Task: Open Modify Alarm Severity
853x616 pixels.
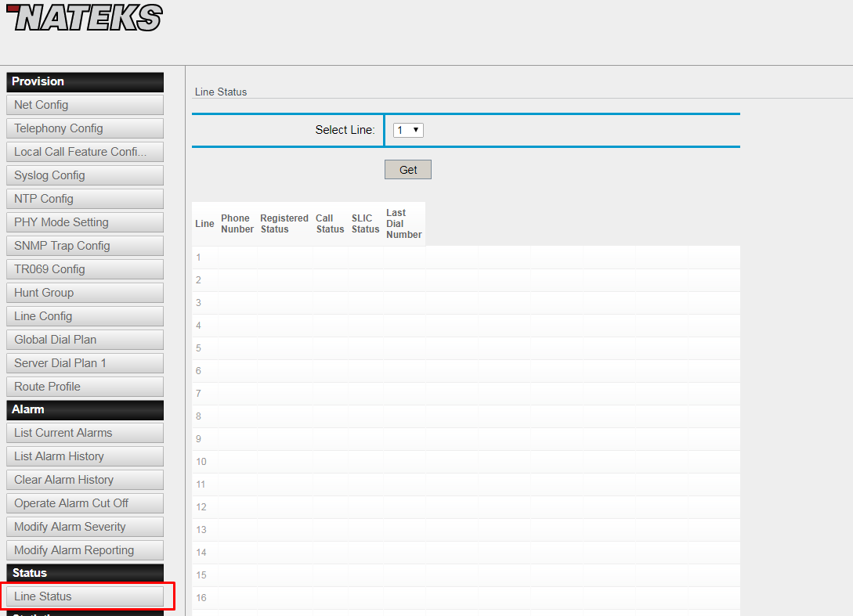Action: 85,527
